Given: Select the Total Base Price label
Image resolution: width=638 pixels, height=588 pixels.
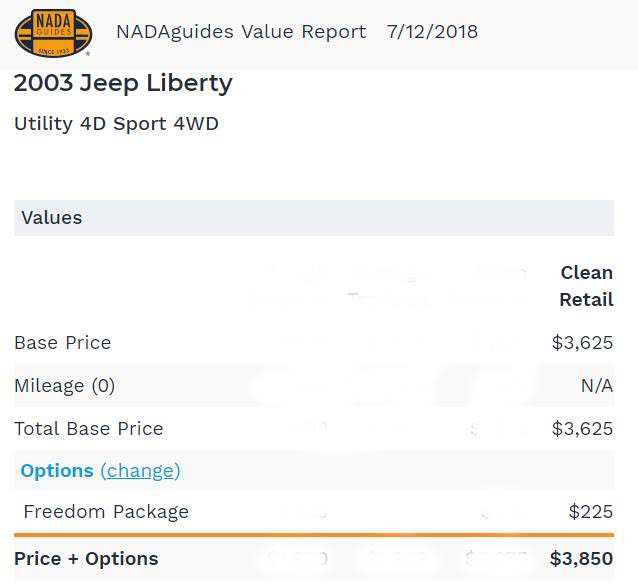Looking at the screenshot, I should tap(88, 428).
